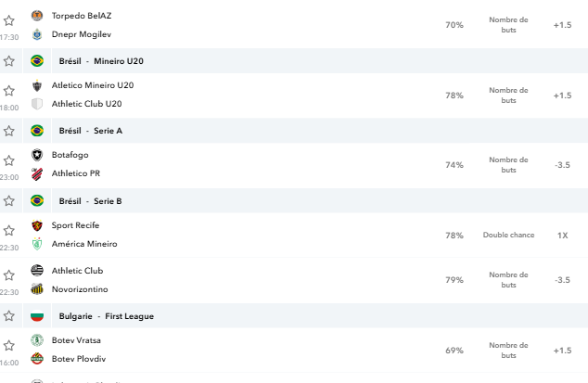The width and height of the screenshot is (588, 383).
Task: Open the Bulgarie First League header
Action: 107,316
